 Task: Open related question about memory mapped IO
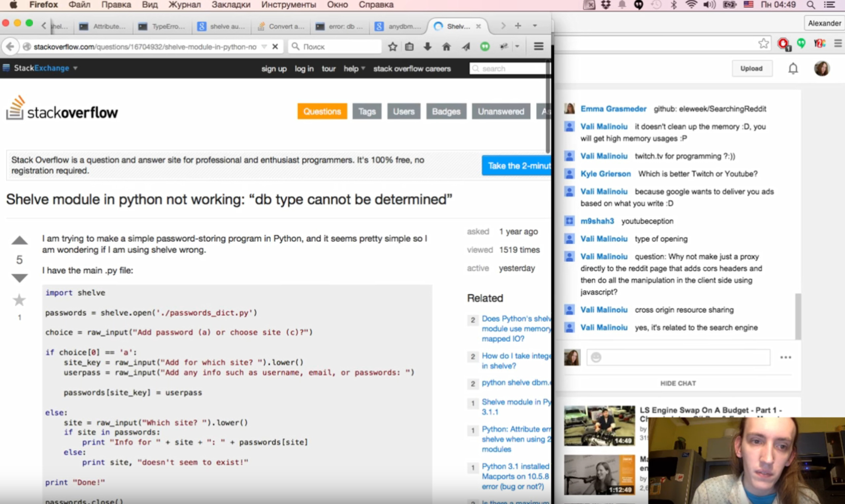click(x=516, y=328)
